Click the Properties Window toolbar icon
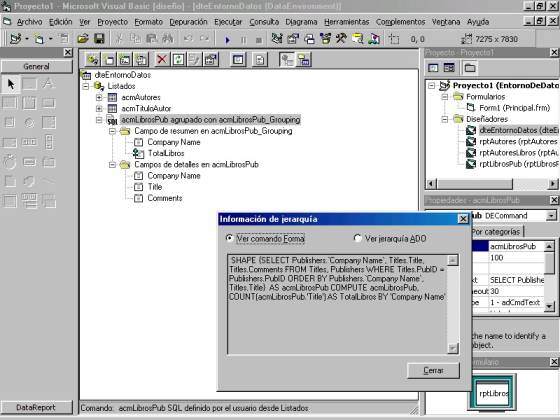 pyautogui.click(x=293, y=39)
